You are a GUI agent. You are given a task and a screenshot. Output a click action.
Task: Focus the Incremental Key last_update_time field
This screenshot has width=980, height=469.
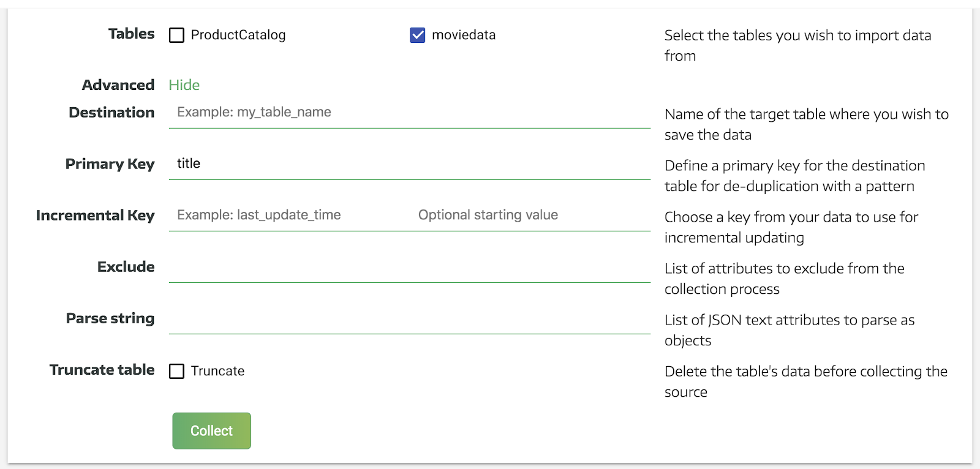(289, 215)
